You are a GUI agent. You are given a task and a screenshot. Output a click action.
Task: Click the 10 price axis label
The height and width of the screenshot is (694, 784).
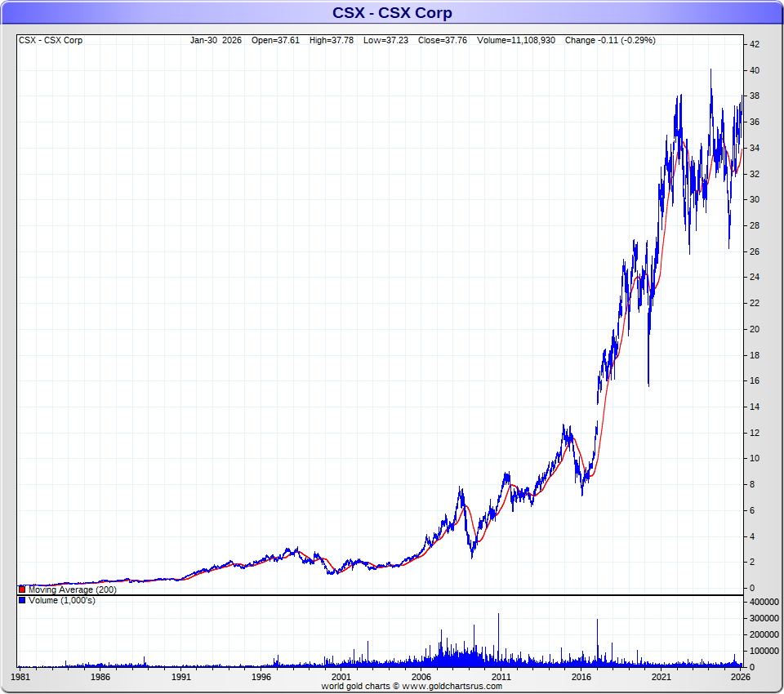click(755, 459)
